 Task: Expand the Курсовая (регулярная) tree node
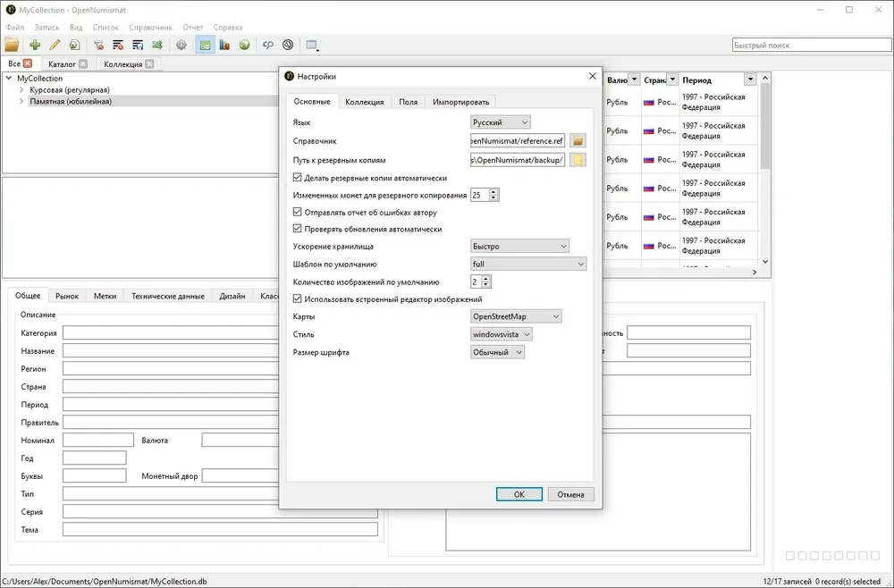tap(21, 90)
